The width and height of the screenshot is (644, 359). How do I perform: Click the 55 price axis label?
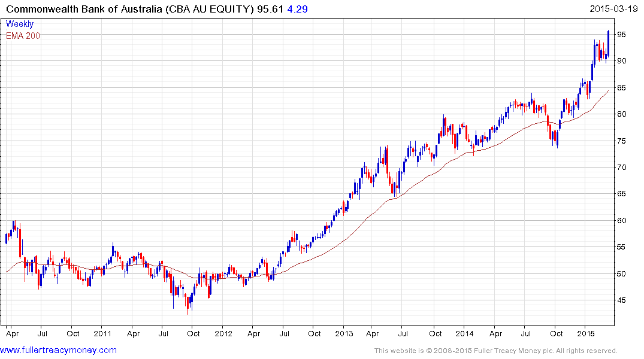622,247
